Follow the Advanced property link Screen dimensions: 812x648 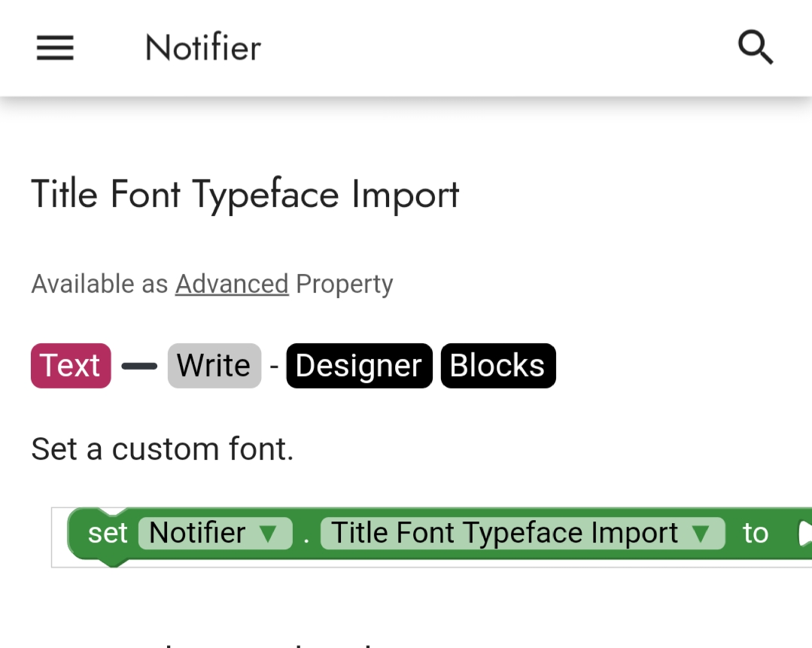[232, 284]
